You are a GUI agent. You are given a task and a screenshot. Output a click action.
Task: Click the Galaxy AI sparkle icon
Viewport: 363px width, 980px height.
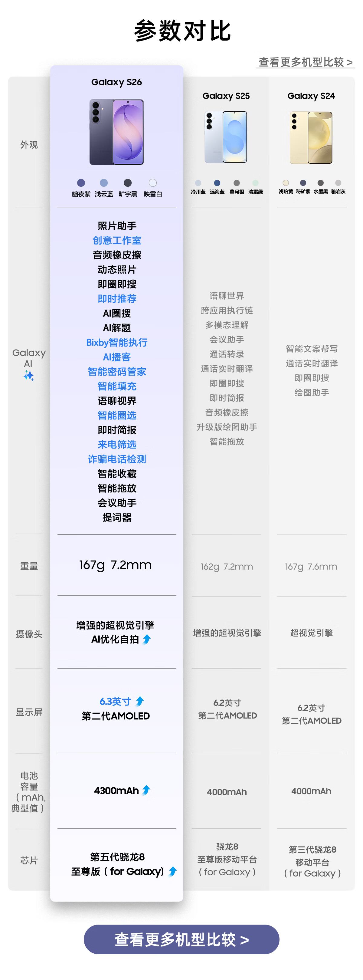[28, 376]
